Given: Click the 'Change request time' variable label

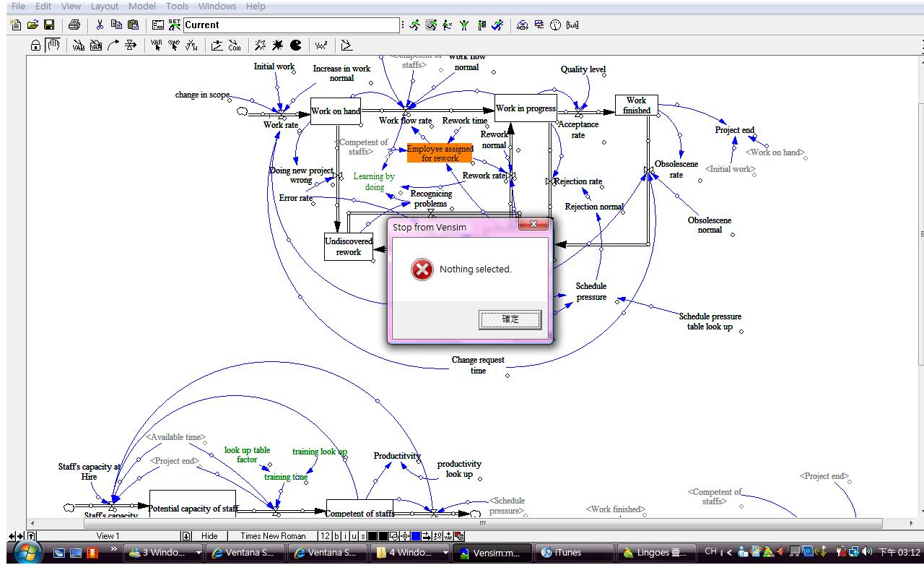Looking at the screenshot, I should click(x=478, y=365).
